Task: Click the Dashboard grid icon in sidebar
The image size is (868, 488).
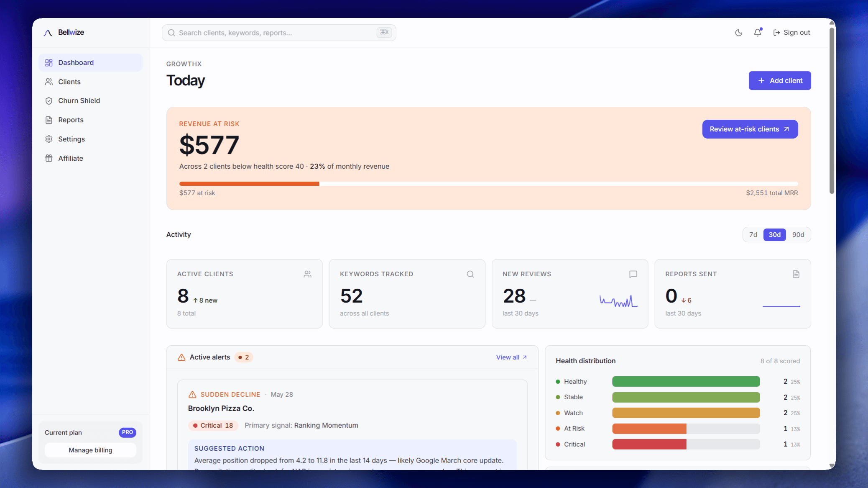Action: click(49, 63)
